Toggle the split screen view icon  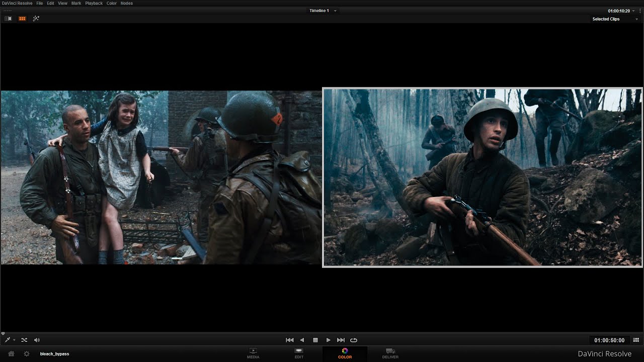click(22, 19)
